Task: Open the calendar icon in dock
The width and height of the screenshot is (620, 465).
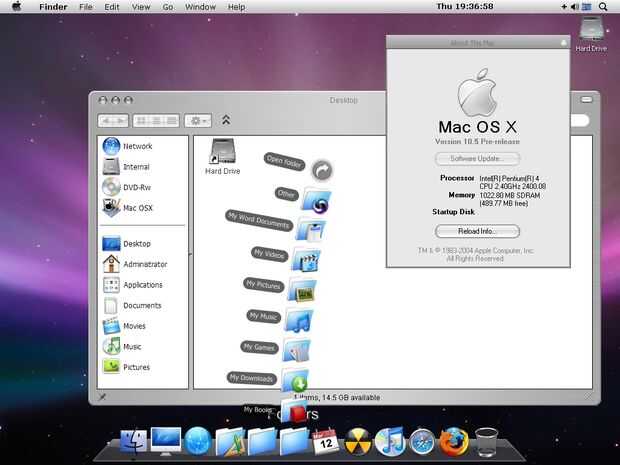Action: coord(325,442)
